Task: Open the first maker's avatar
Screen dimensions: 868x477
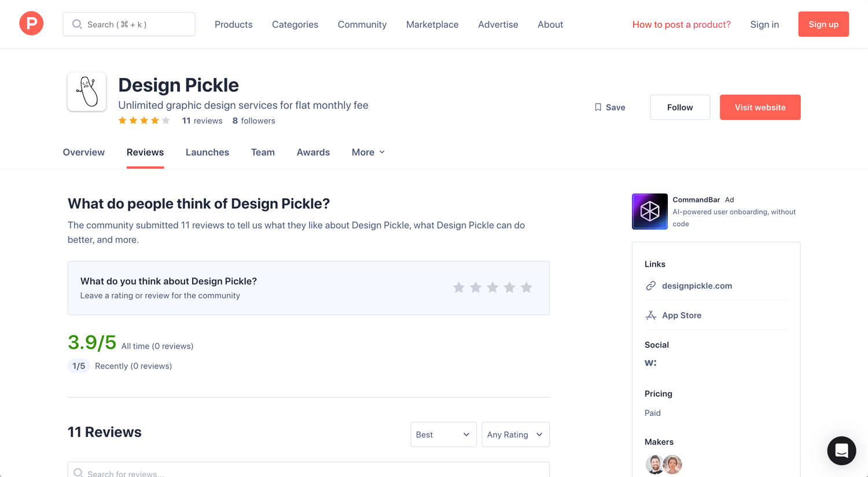Action: (654, 464)
